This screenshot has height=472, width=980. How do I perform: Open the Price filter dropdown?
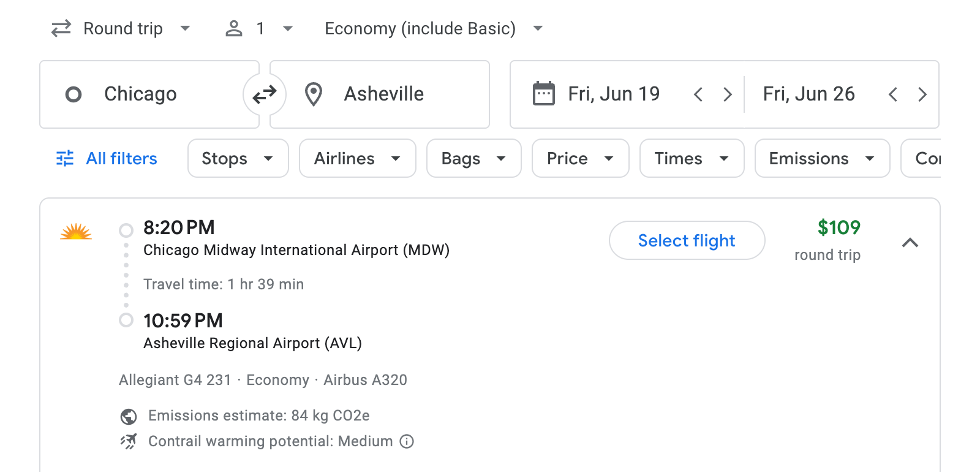[x=579, y=158]
